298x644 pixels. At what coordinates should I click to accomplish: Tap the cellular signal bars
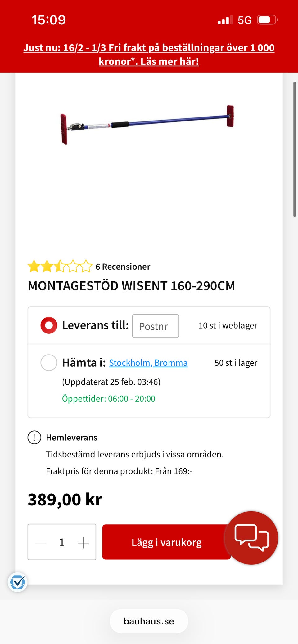(x=225, y=20)
